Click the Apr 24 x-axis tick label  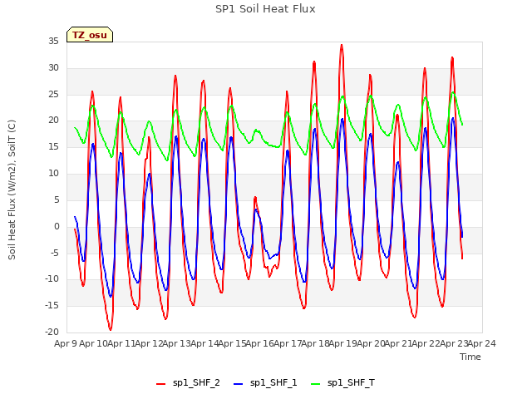(x=482, y=343)
